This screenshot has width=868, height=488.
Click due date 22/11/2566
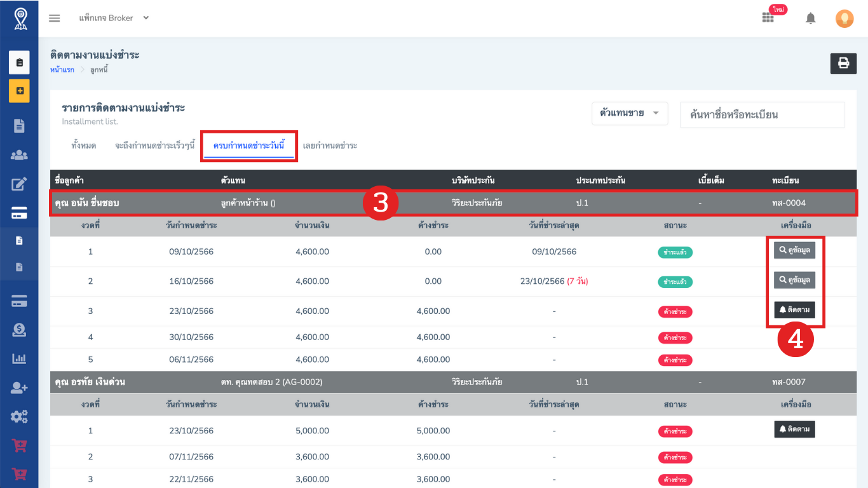(191, 479)
